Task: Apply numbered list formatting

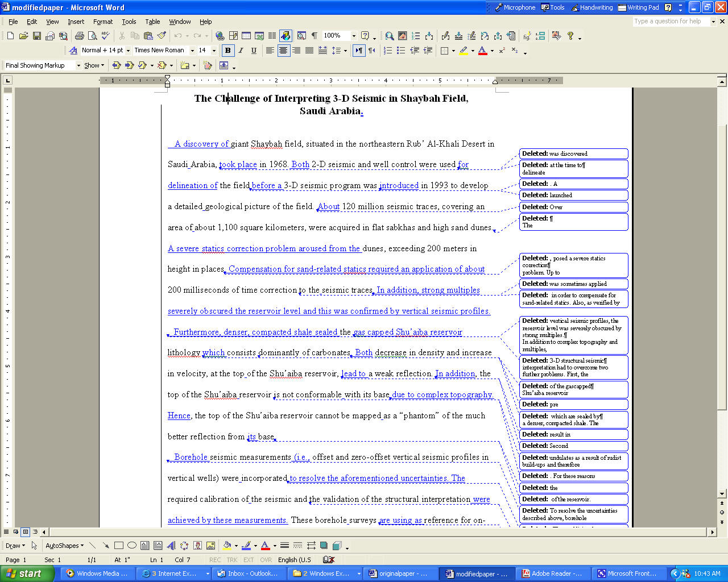Action: point(388,51)
